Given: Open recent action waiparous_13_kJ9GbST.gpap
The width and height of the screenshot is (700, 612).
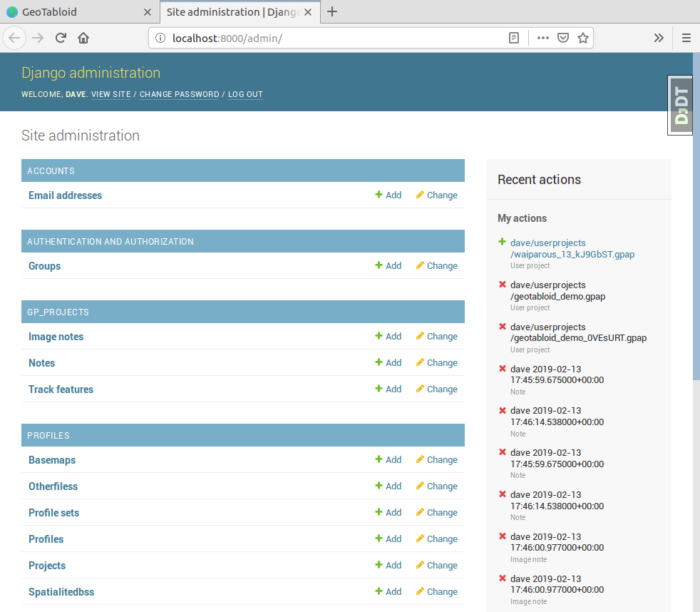Looking at the screenshot, I should click(x=572, y=248).
